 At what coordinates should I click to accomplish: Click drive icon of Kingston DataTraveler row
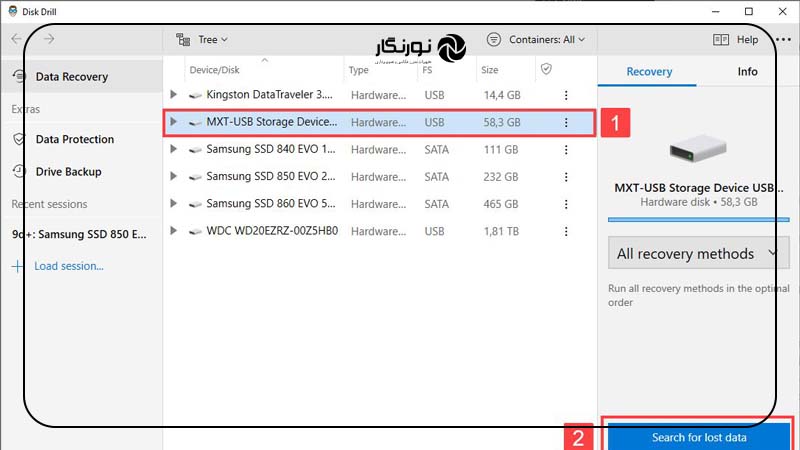pyautogui.click(x=195, y=95)
